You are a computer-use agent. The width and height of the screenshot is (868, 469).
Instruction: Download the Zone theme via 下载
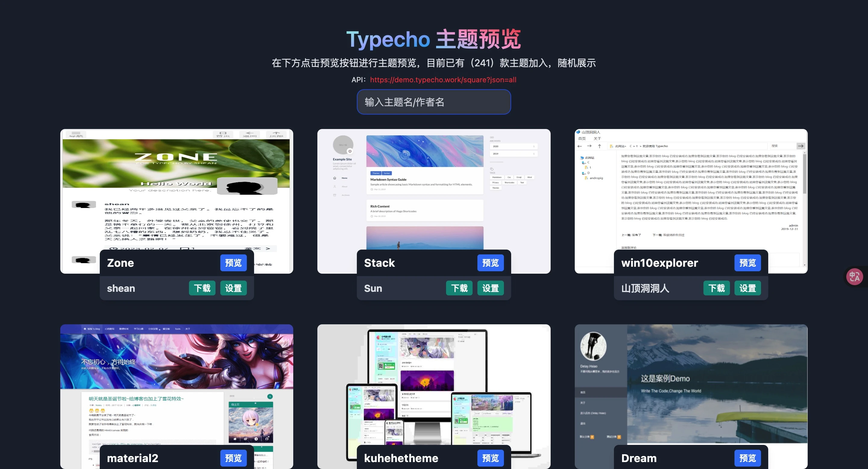pyautogui.click(x=202, y=288)
